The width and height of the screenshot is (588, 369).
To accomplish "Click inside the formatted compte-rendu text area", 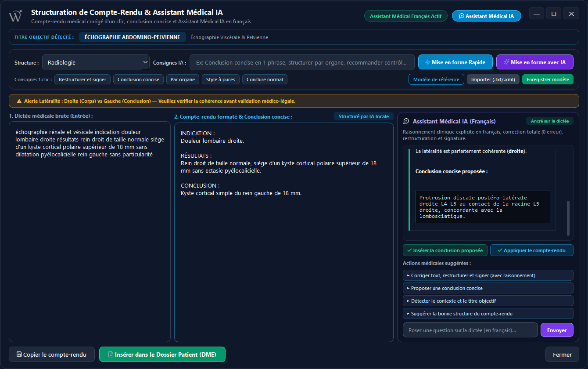I will tap(284, 232).
